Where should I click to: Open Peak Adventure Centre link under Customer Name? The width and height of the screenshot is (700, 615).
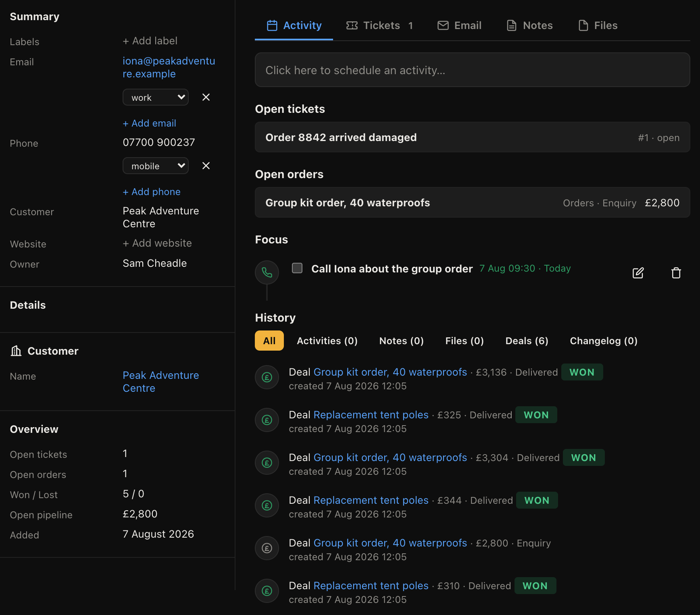tap(161, 382)
